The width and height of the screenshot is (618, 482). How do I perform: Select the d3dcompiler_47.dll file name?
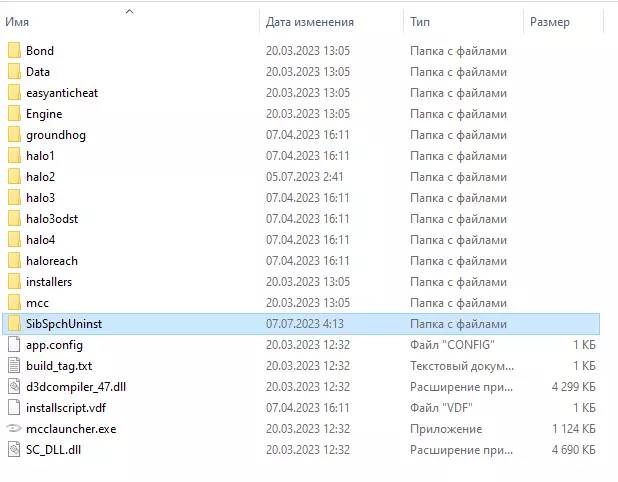pyautogui.click(x=76, y=387)
